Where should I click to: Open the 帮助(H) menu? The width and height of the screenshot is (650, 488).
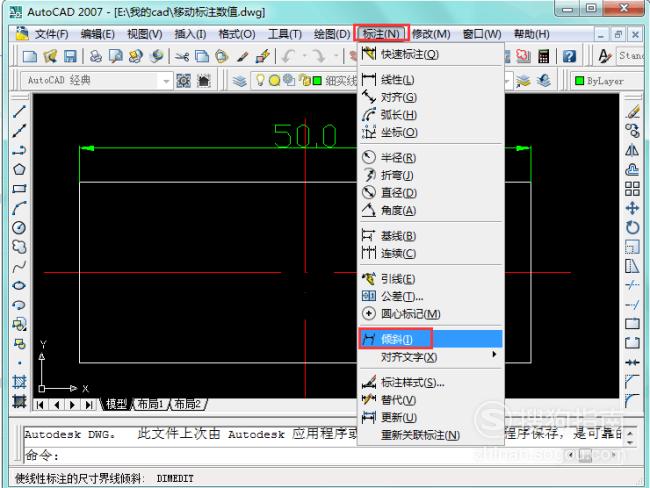(x=532, y=34)
